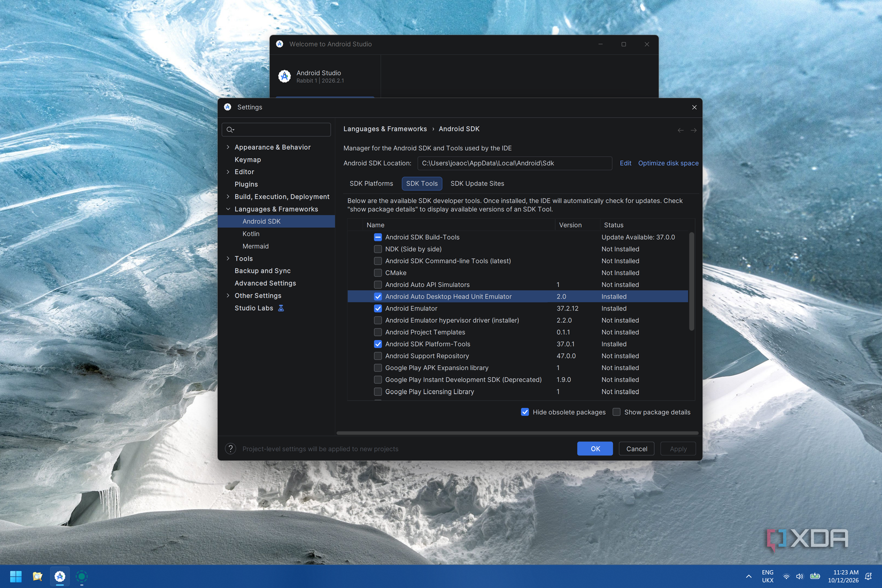Open the SDK Update Sites tab

[477, 183]
